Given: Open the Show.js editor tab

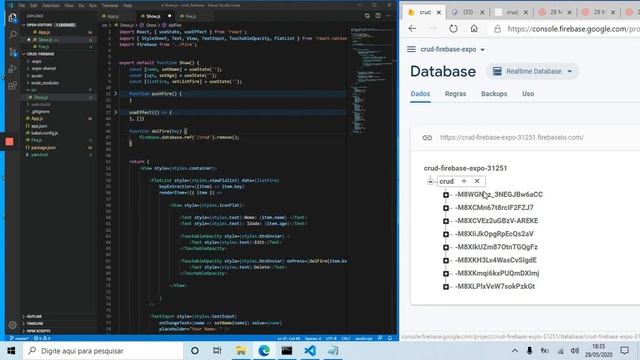Looking at the screenshot, I should 153,16.
